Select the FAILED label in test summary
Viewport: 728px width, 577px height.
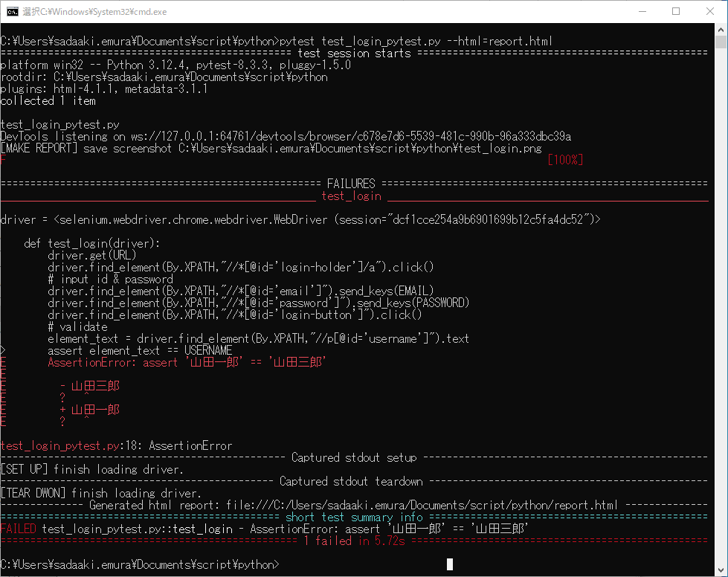pos(19,529)
